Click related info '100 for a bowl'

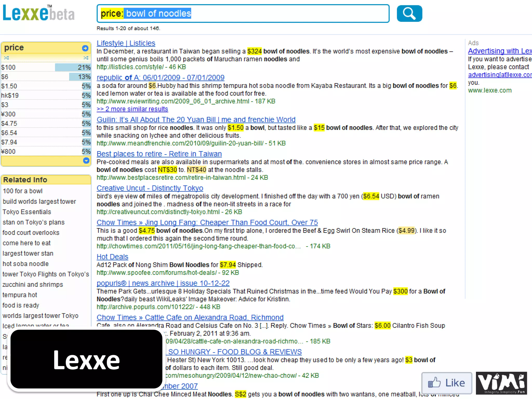click(x=23, y=191)
